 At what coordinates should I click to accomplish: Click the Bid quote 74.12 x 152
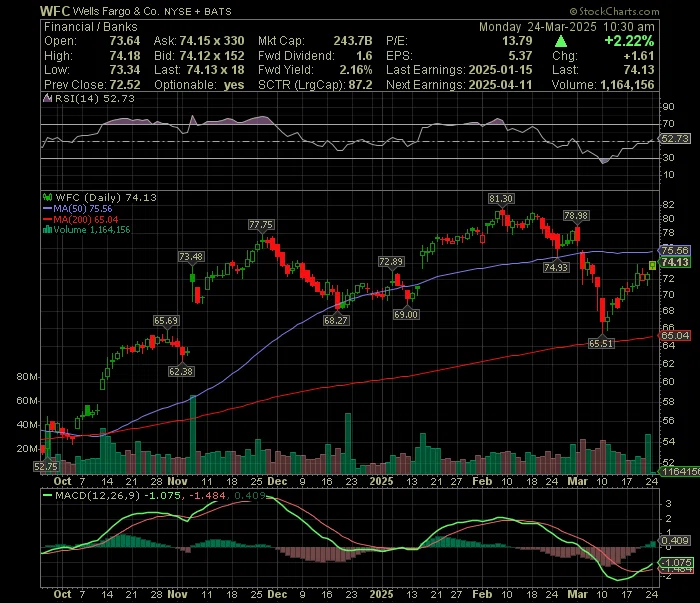coord(212,56)
